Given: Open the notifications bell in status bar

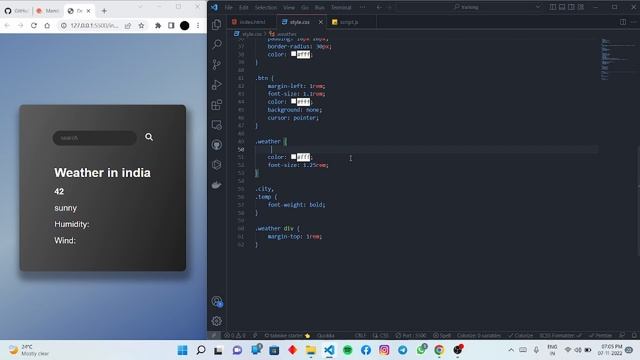Looking at the screenshot, I should [x=634, y=336].
